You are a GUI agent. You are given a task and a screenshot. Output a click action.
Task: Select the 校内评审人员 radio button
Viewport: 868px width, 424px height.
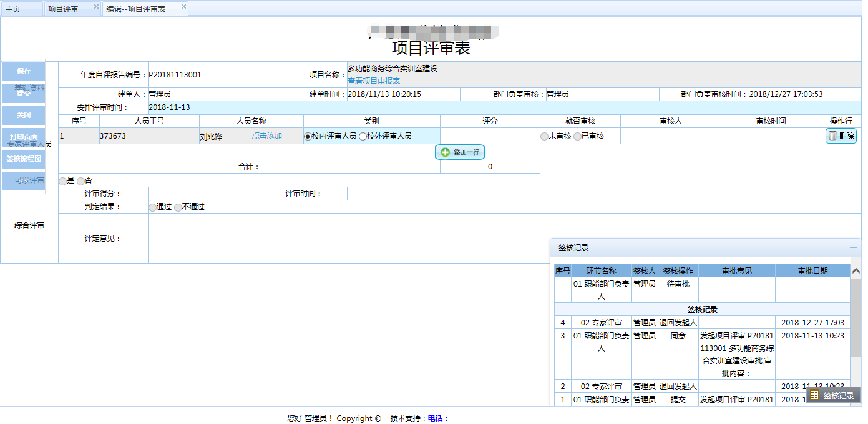[308, 136]
